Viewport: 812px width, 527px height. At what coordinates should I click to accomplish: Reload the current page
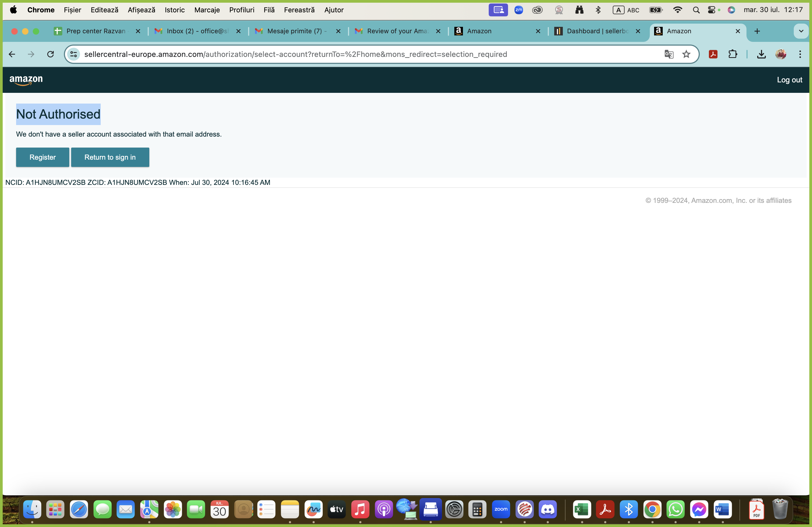tap(50, 54)
